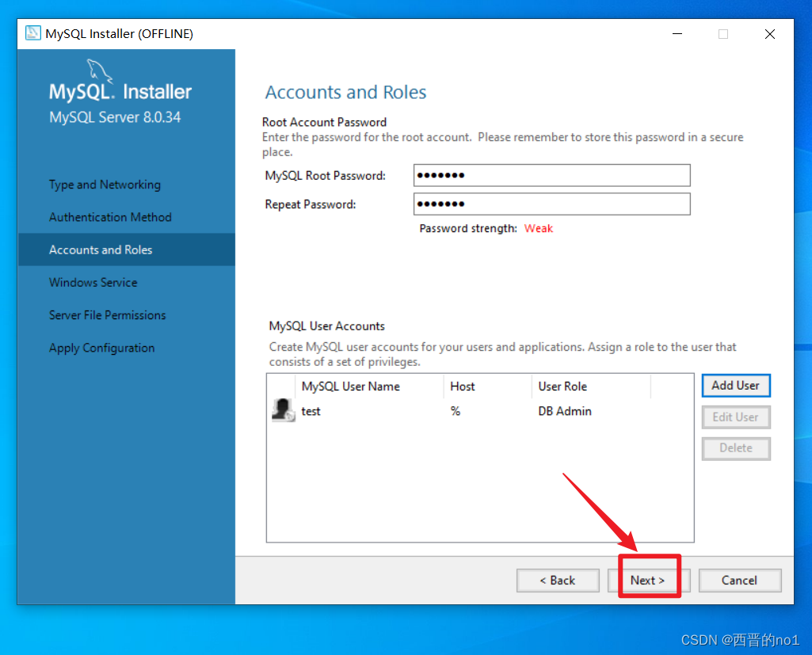The height and width of the screenshot is (655, 812).
Task: Go to Authentication Method step
Action: tap(110, 217)
